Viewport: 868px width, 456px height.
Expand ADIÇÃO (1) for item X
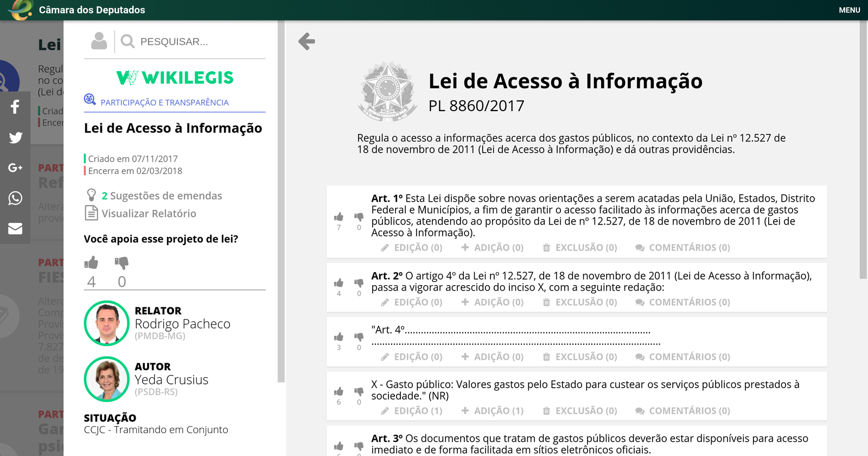[493, 411]
